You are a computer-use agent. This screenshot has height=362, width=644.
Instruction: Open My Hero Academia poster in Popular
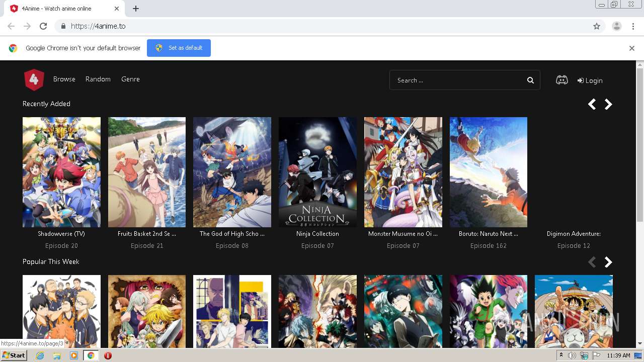[x=317, y=311]
